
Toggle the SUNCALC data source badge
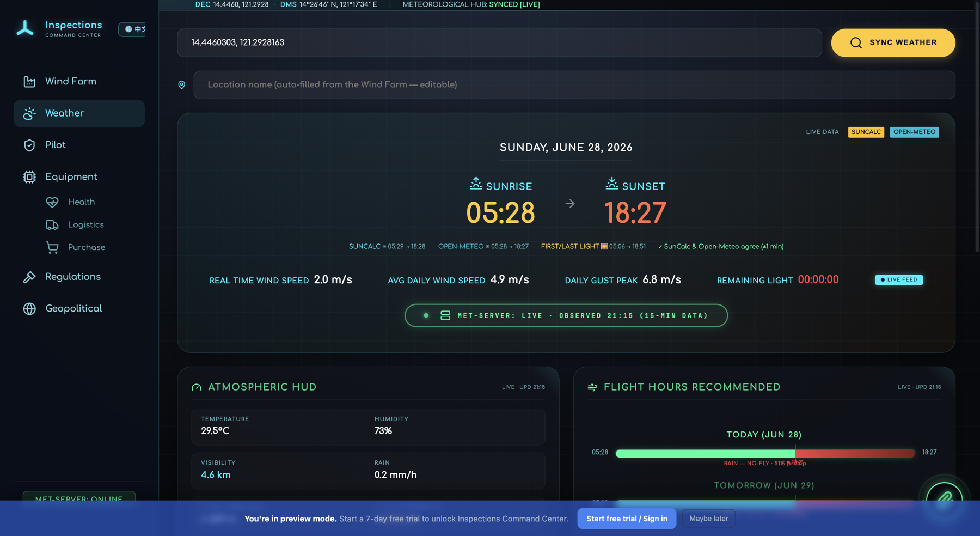pos(866,132)
